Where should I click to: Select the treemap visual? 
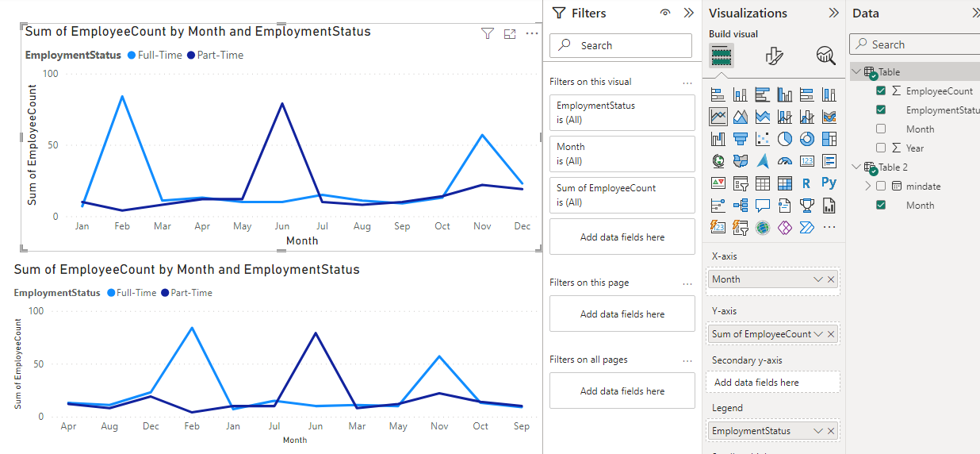coord(829,139)
